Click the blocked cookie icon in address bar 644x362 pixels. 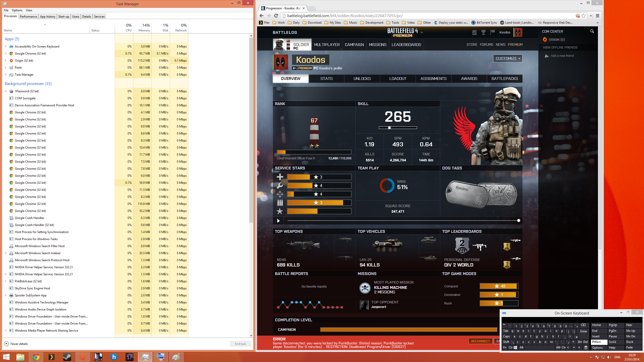[x=578, y=16]
